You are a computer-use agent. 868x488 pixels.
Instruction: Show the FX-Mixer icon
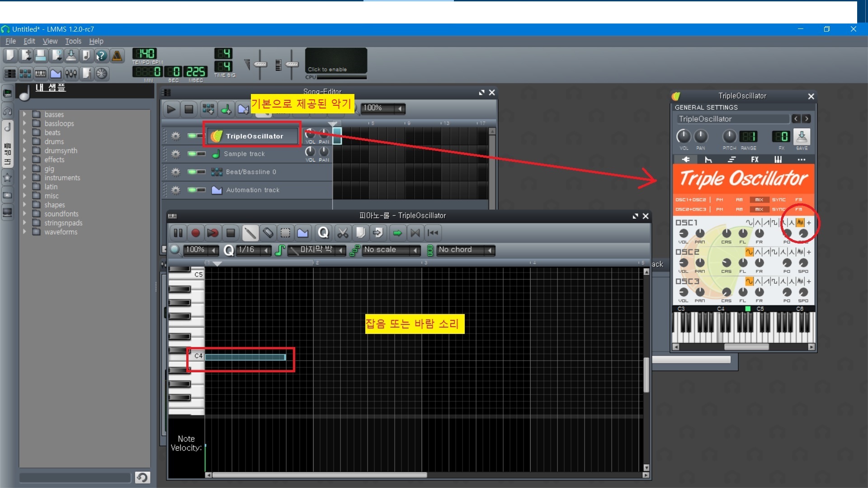coord(71,73)
